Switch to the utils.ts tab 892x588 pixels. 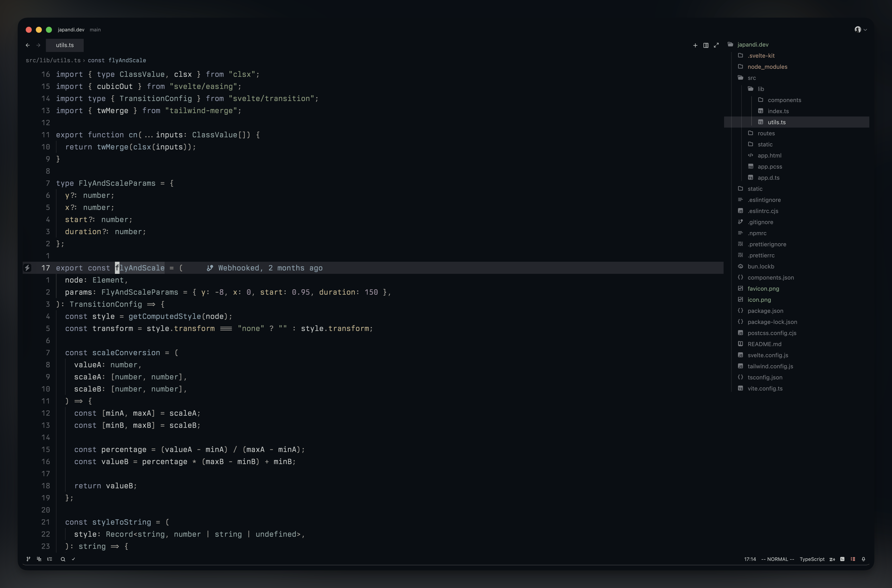[x=65, y=45]
